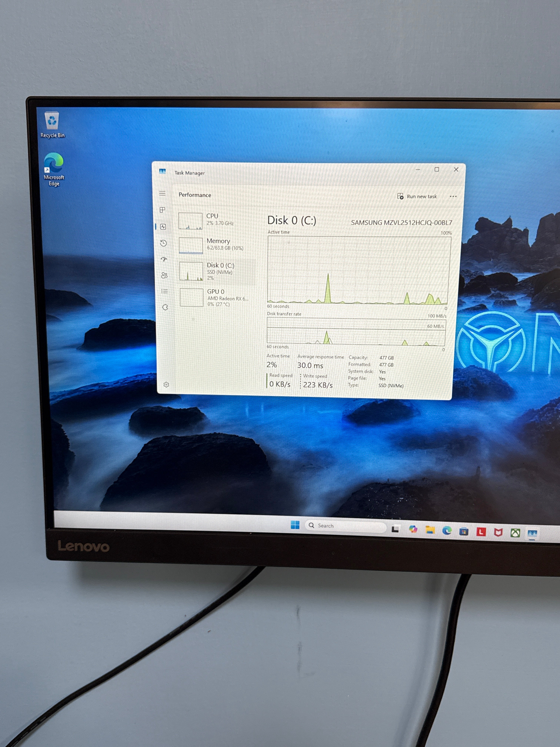Open Copilot from the taskbar
560x747 pixels.
coord(413,529)
